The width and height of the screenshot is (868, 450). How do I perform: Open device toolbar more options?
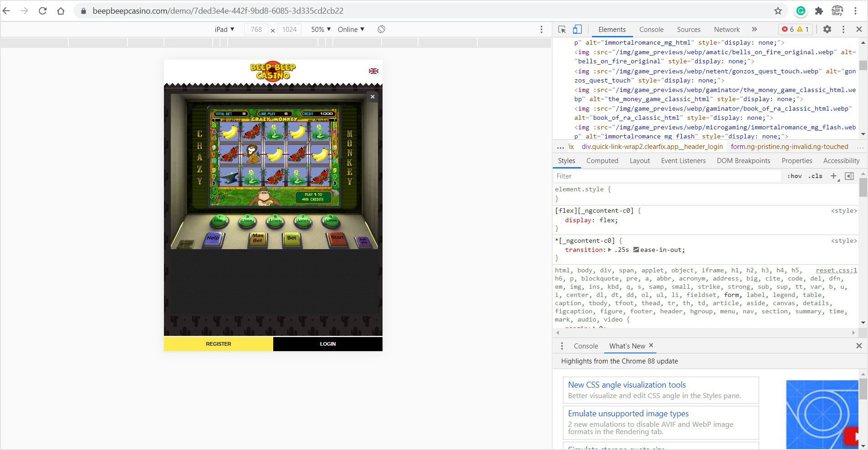point(541,29)
